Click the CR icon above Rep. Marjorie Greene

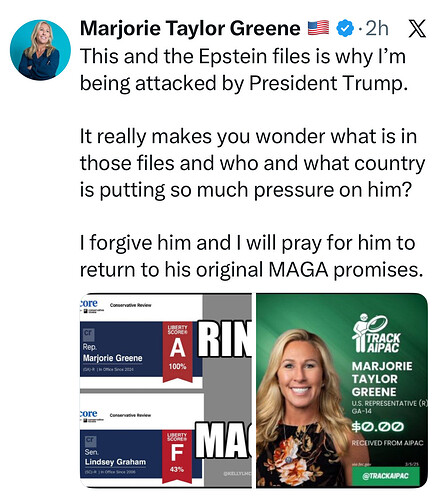(x=89, y=333)
